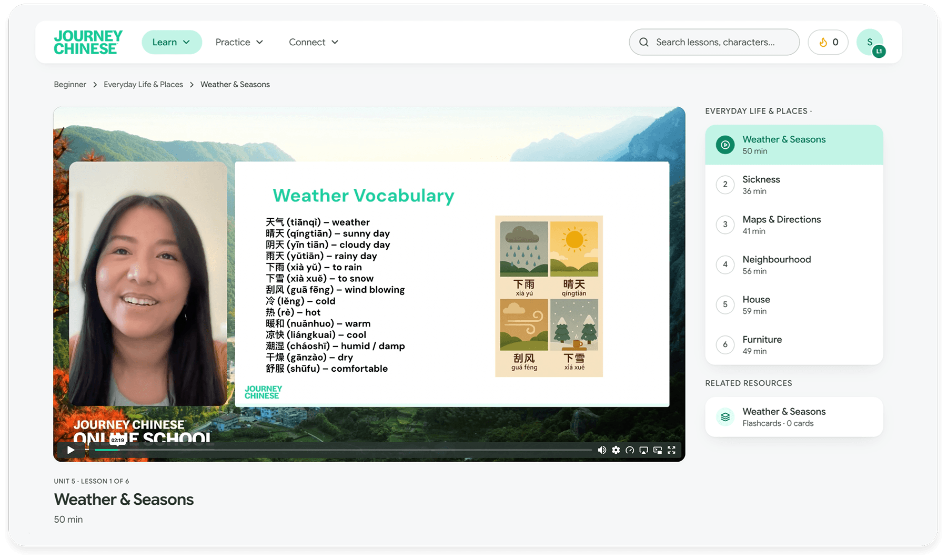Open the Learn dropdown menu

[172, 42]
